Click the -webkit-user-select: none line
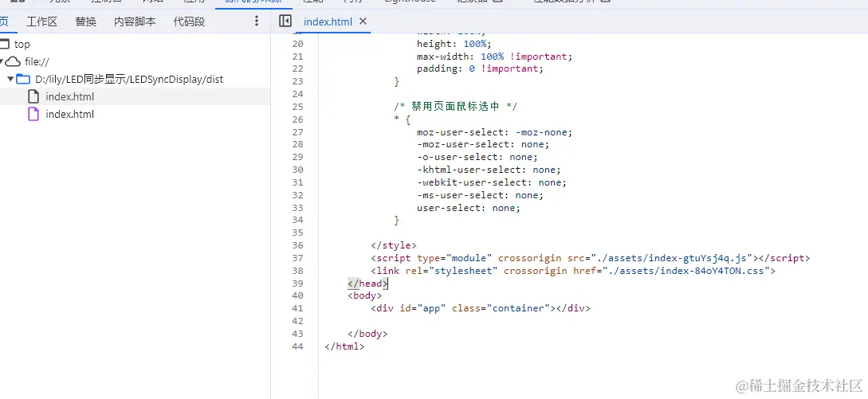Viewport: 868px width, 399px height. point(492,182)
